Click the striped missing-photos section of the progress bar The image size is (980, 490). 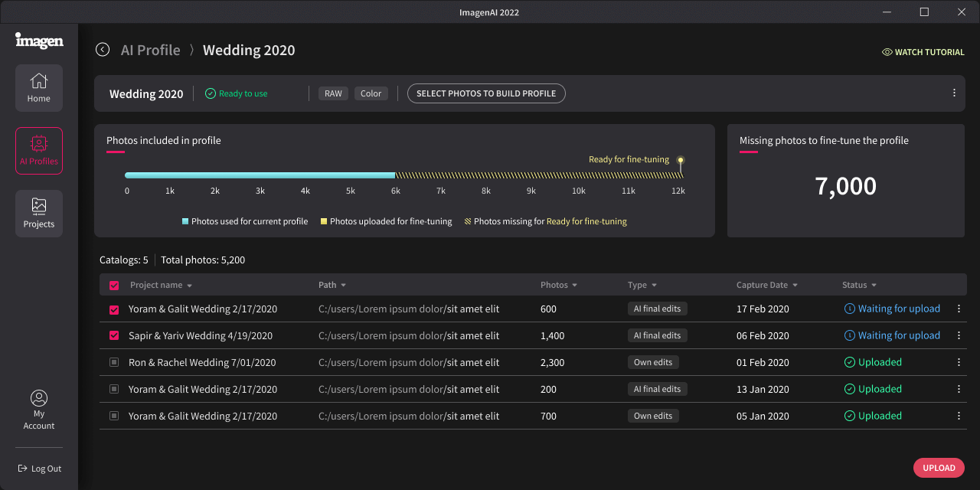pyautogui.click(x=539, y=175)
